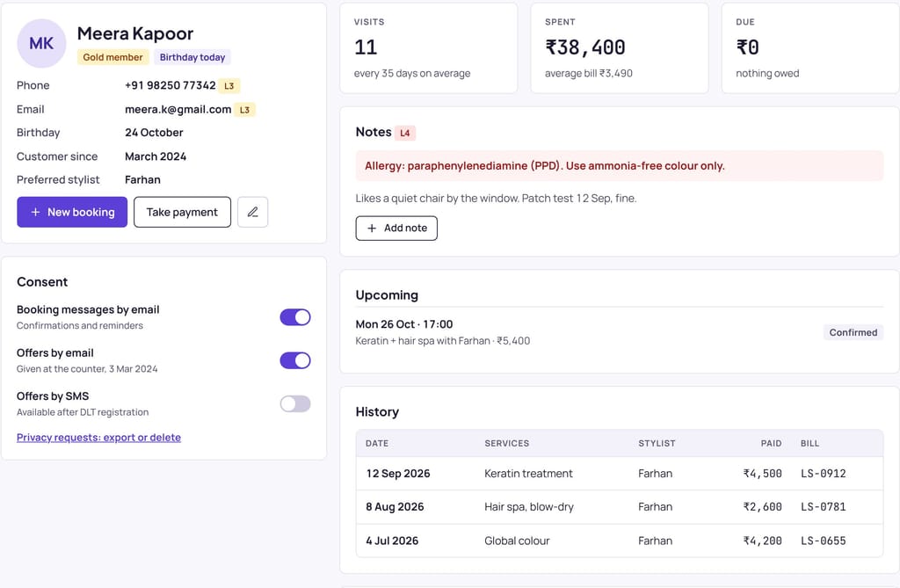The height and width of the screenshot is (588, 900).
Task: Click the pencil edit icon beside Take payment
Action: pos(252,212)
